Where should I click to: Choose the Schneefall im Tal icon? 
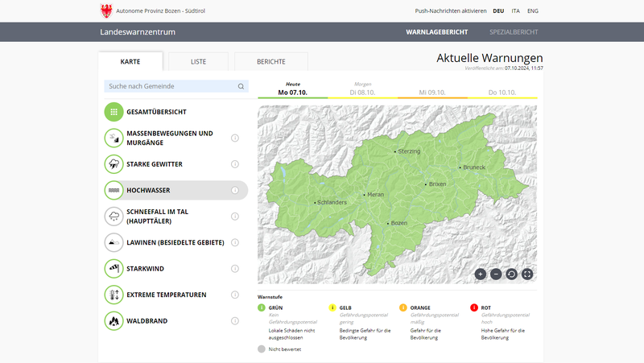click(x=114, y=217)
